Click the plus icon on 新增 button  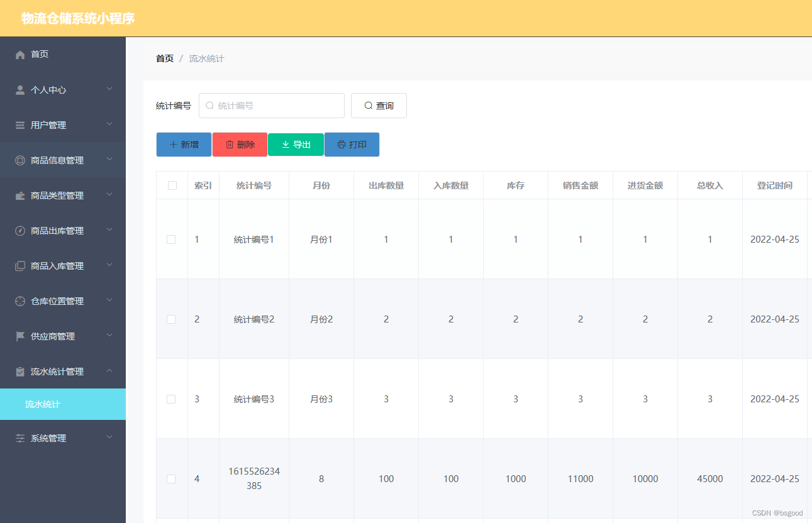point(174,145)
